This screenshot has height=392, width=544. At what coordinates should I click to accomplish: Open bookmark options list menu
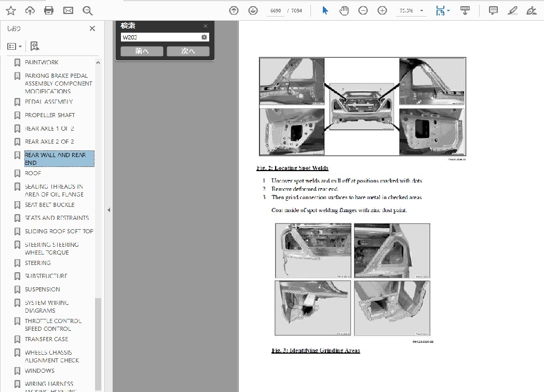coord(15,46)
